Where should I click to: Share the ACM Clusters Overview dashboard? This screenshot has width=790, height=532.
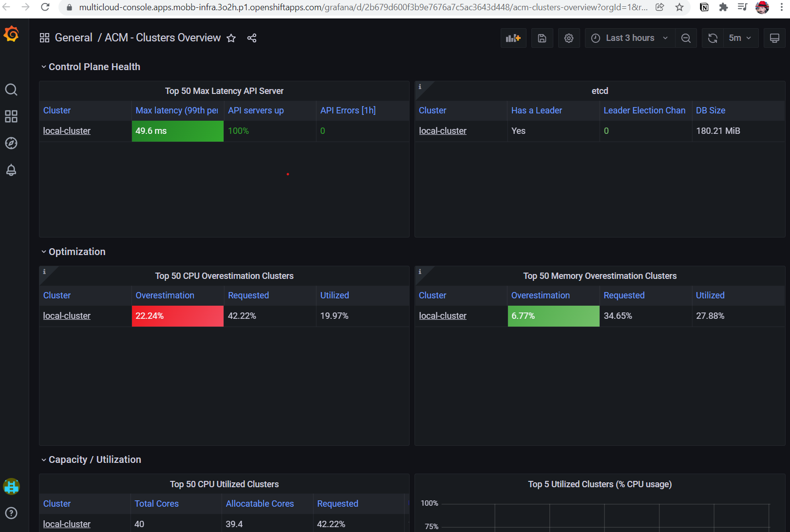coord(252,38)
